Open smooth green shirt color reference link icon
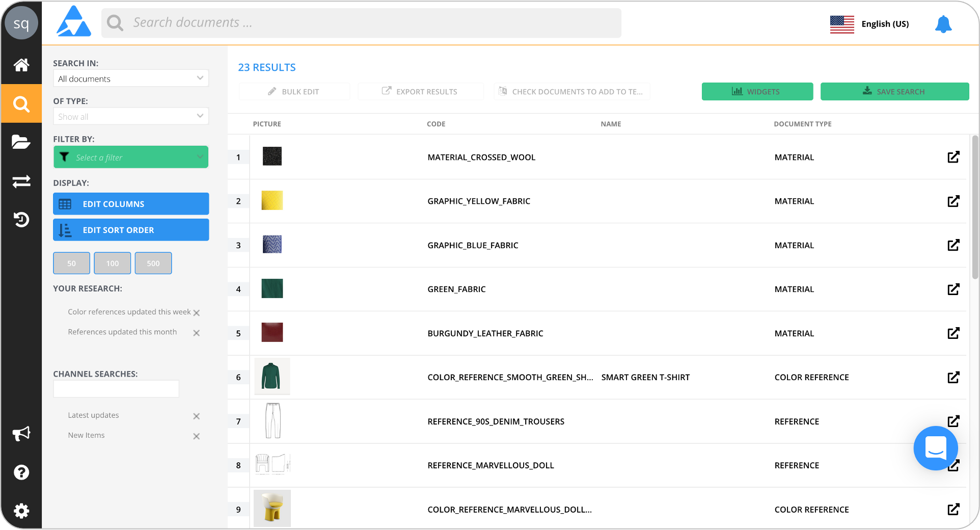 point(954,378)
